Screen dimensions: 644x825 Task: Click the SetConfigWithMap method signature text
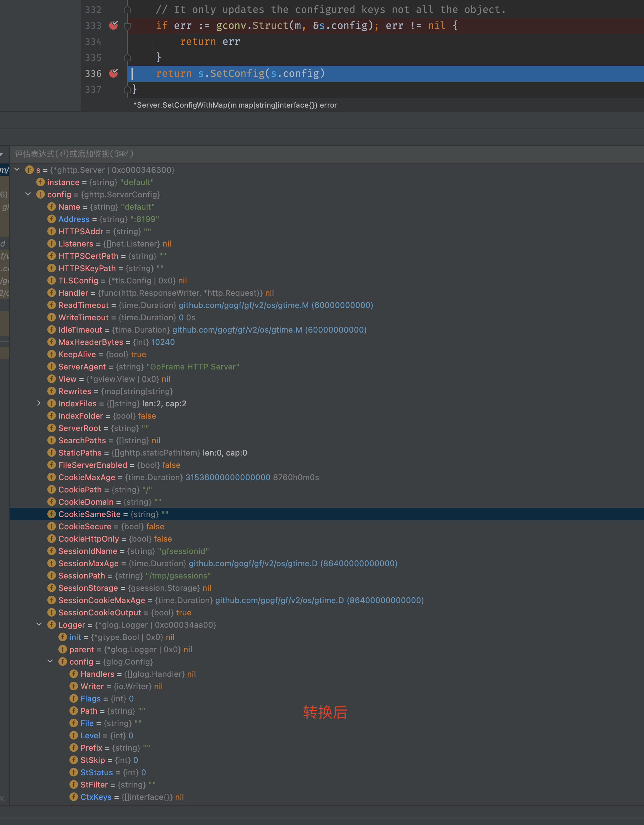(x=235, y=105)
